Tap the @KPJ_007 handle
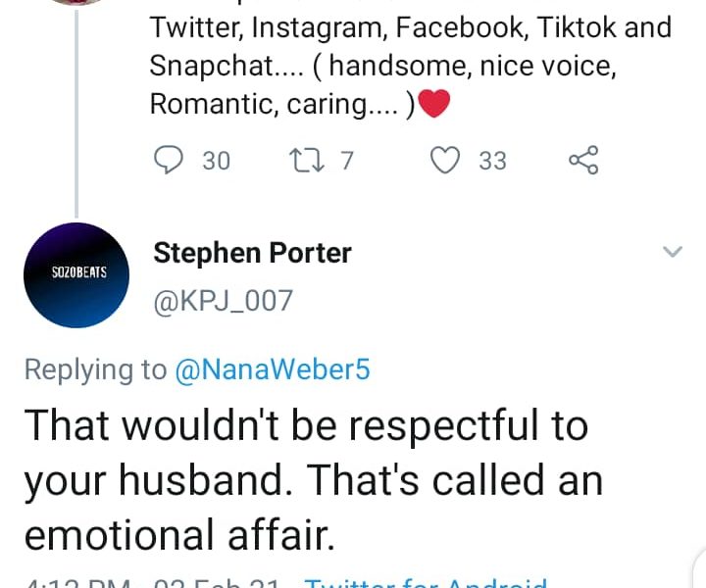The image size is (706, 588). point(223,300)
